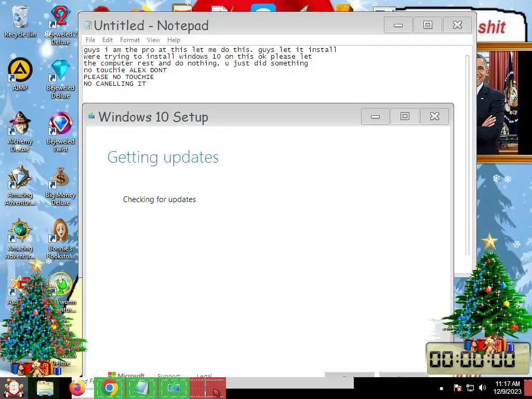Viewport: 532px width, 399px height.
Task: Open the Action Center flag tray icon
Action: [457, 388]
